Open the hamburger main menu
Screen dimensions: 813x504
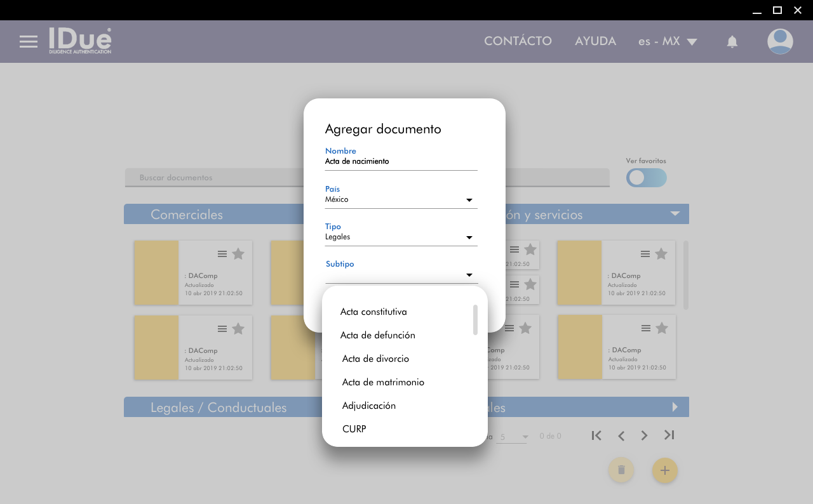tap(29, 42)
